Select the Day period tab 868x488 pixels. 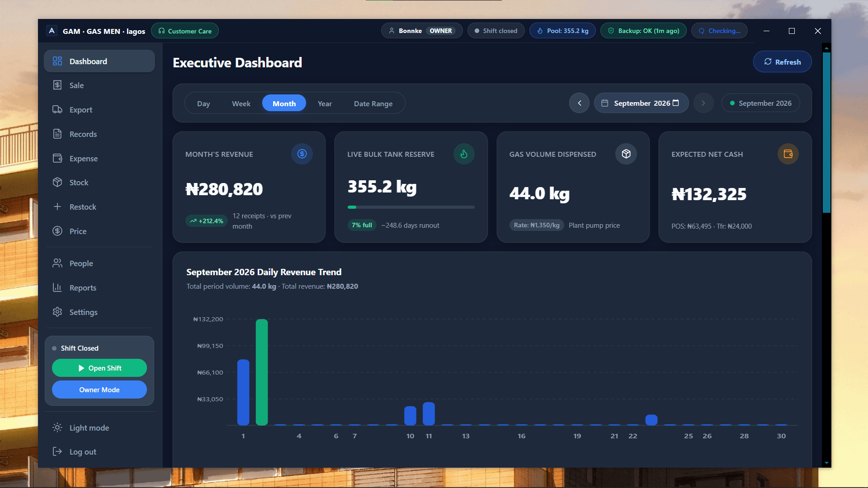203,103
